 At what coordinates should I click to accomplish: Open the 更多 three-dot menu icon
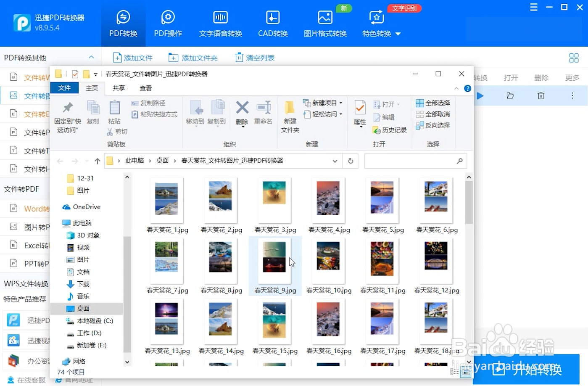[572, 96]
